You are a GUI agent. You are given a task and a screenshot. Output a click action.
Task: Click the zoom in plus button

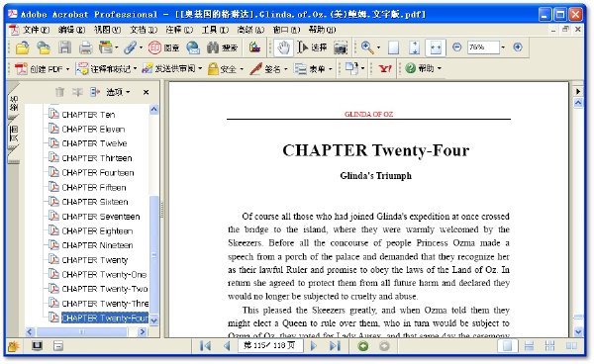[518, 47]
